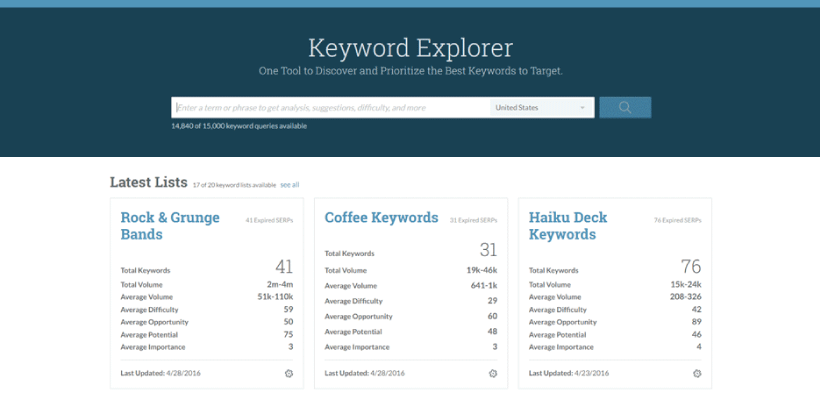820x394 pixels.
Task: Select total keywords value 31
Action: (488, 250)
